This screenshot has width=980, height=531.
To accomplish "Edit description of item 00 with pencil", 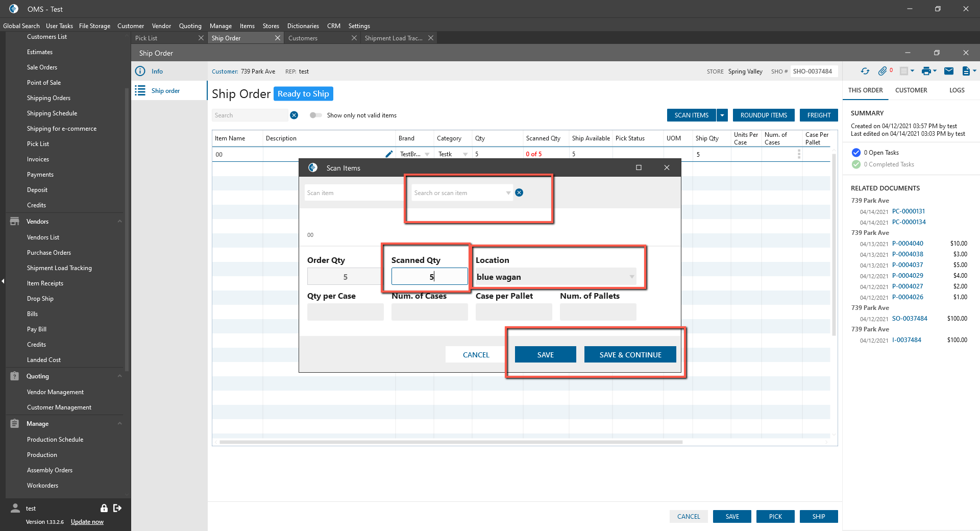I will coord(389,154).
